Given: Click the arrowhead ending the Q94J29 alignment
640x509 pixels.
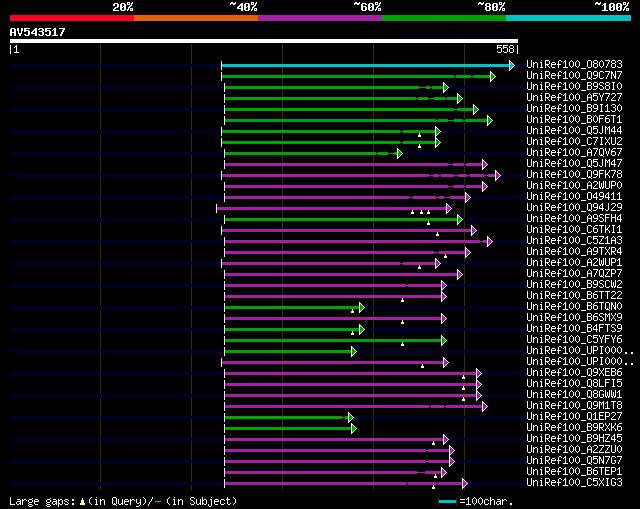Looking at the screenshot, I should coord(449,209).
